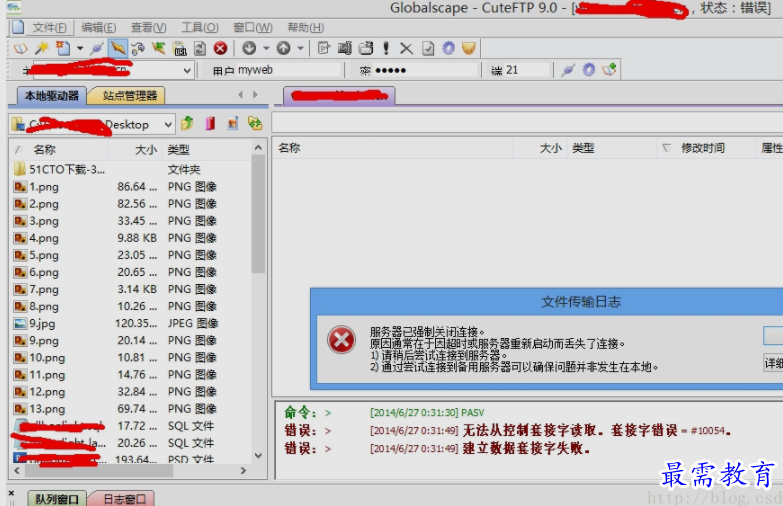Switch to the 队列窗口 tab
The height and width of the screenshot is (506, 783).
click(56, 499)
